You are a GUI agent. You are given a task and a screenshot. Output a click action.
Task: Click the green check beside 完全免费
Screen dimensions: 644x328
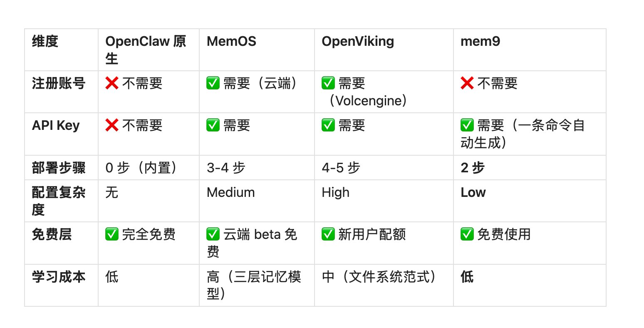(x=112, y=234)
